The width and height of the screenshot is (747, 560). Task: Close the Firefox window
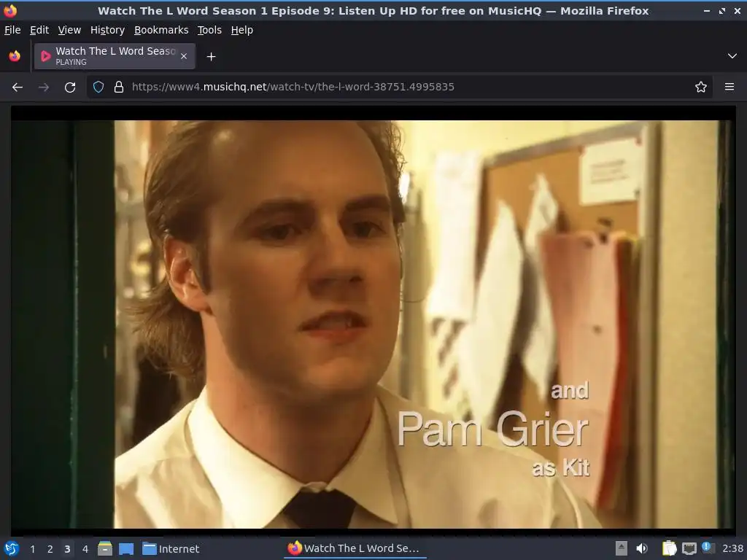click(x=738, y=10)
